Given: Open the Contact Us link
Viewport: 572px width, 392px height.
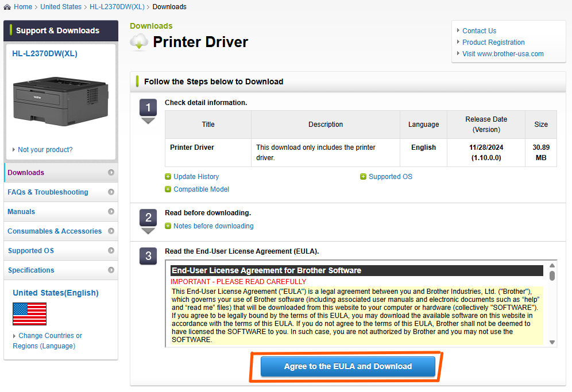Looking at the screenshot, I should click(x=480, y=30).
